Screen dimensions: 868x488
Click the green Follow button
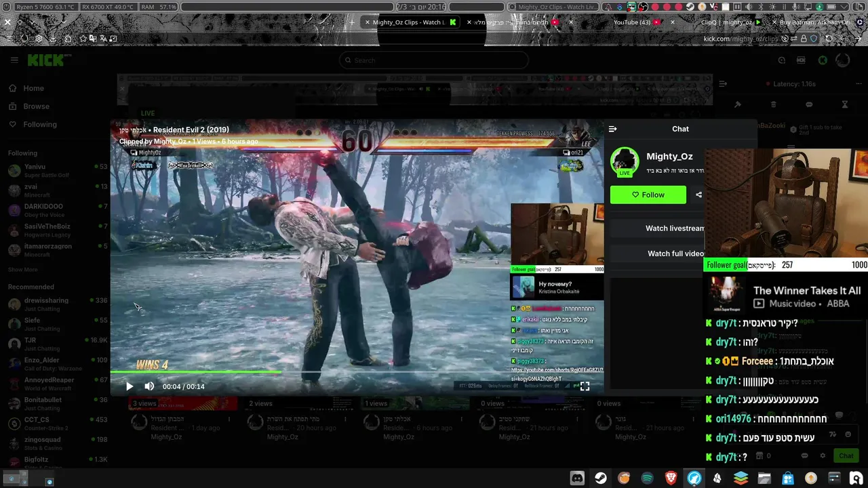pyautogui.click(x=648, y=195)
